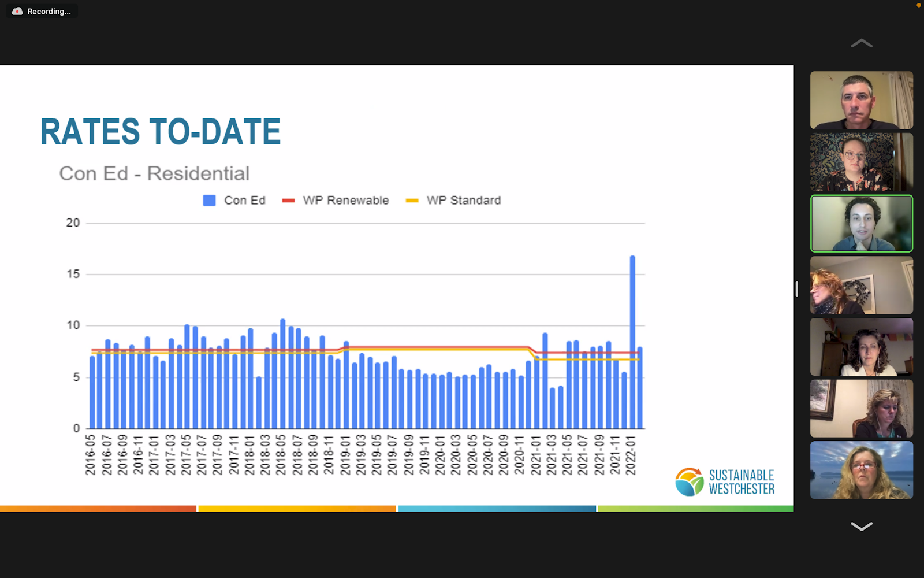The image size is (924, 578).
Task: Click the x-axis label "2017-01"
Action: click(154, 455)
